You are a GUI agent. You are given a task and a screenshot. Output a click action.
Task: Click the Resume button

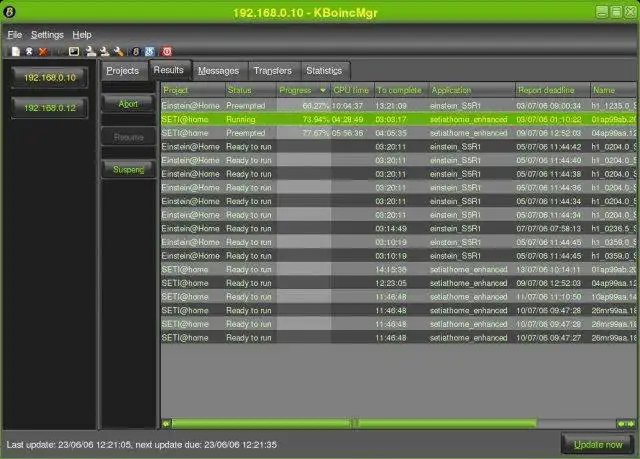tap(128, 137)
